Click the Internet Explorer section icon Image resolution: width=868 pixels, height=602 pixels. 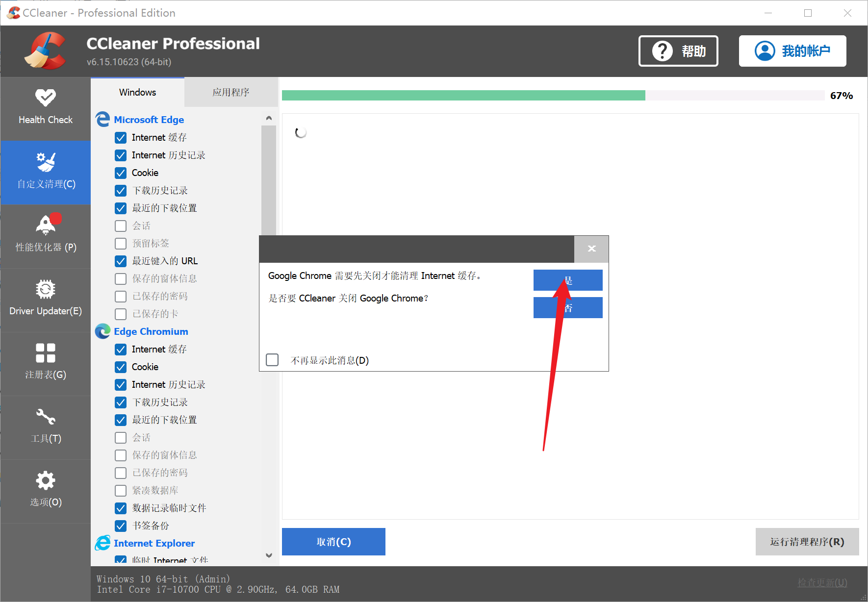[103, 543]
